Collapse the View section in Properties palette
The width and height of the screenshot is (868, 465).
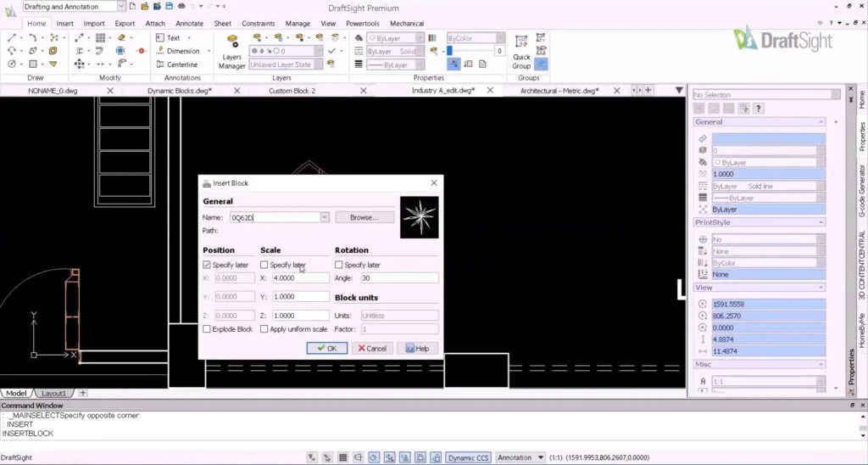821,288
